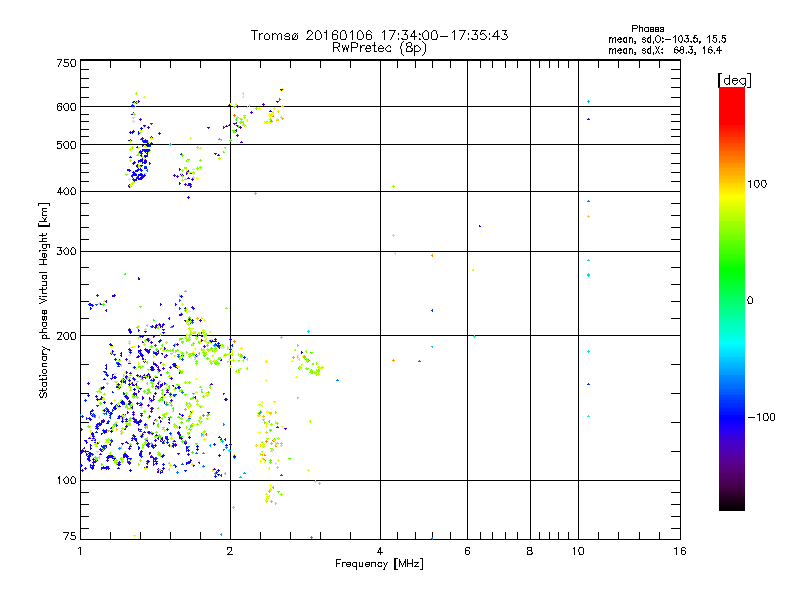Viewport: 800px width, 600px height.
Task: Click the '100' colorbar tick label
Action: click(x=757, y=184)
